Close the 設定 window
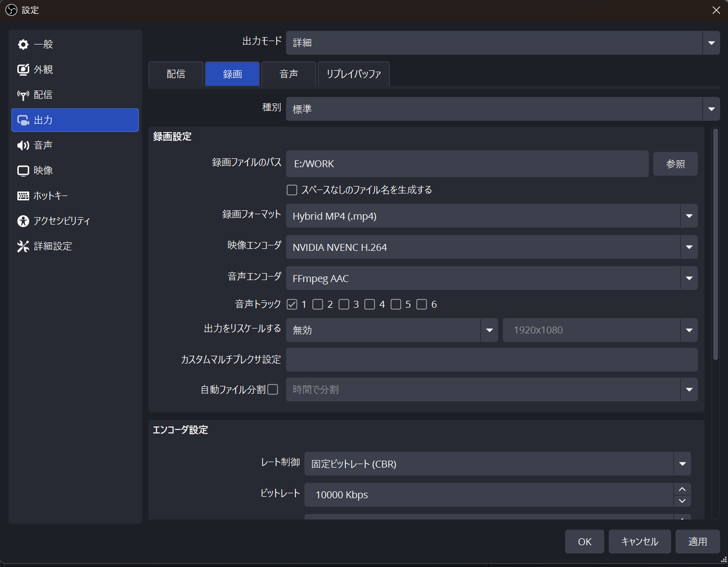This screenshot has height=567, width=728. (716, 10)
